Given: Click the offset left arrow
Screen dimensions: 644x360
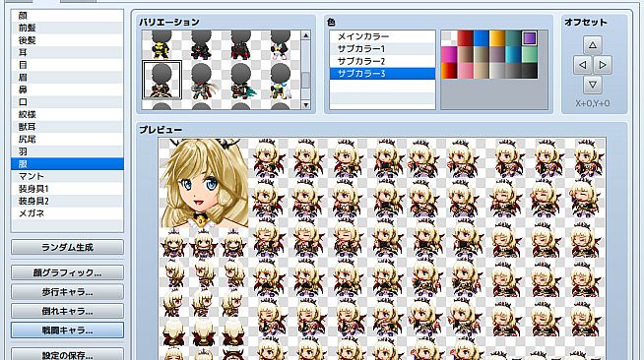Looking at the screenshot, I should [582, 65].
